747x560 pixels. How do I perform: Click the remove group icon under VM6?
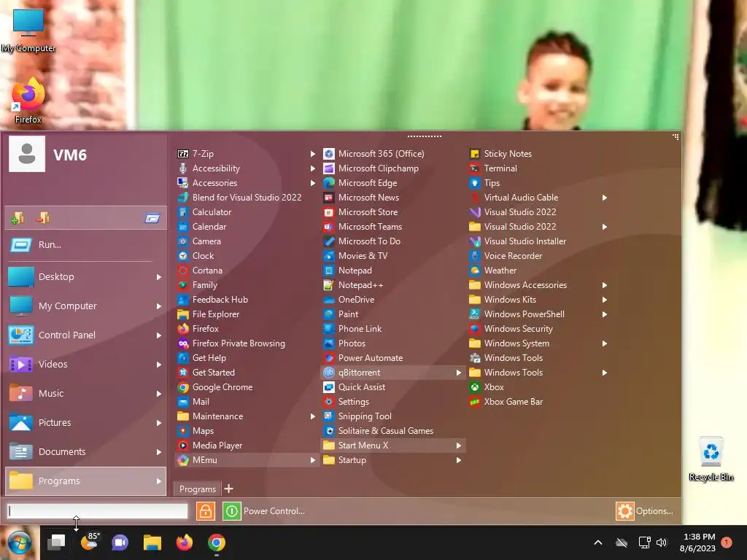[x=43, y=218]
